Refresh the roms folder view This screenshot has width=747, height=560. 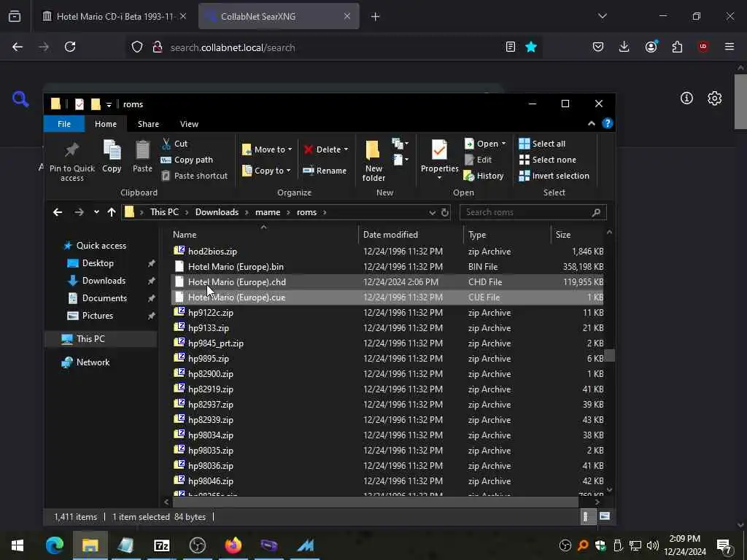(x=445, y=212)
